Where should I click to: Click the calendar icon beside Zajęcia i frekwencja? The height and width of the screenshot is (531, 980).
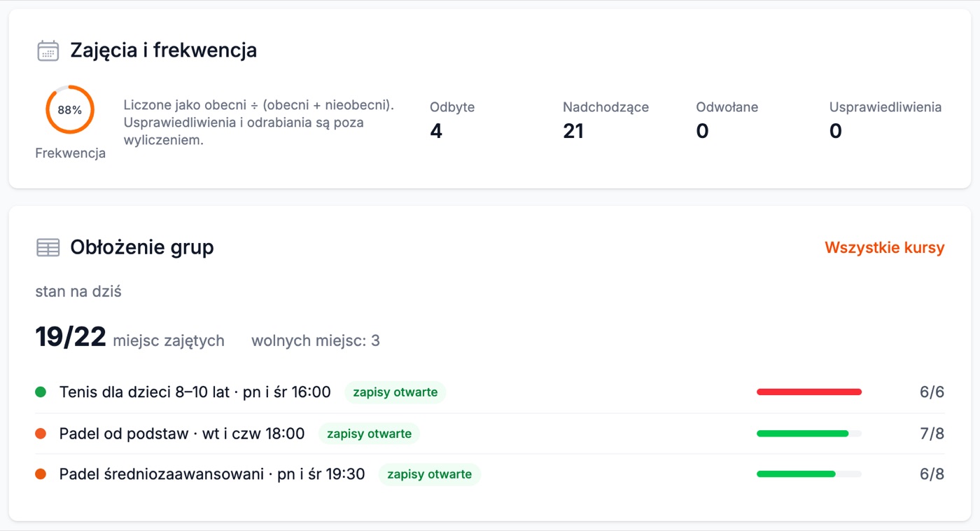(x=48, y=50)
